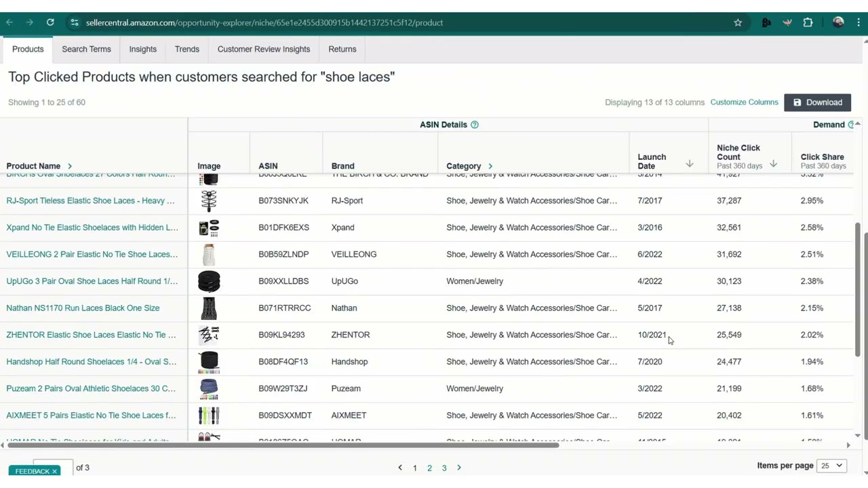Click AIXMEET product thumbnail image
Viewport: 868px width, 488px height.
click(x=209, y=415)
